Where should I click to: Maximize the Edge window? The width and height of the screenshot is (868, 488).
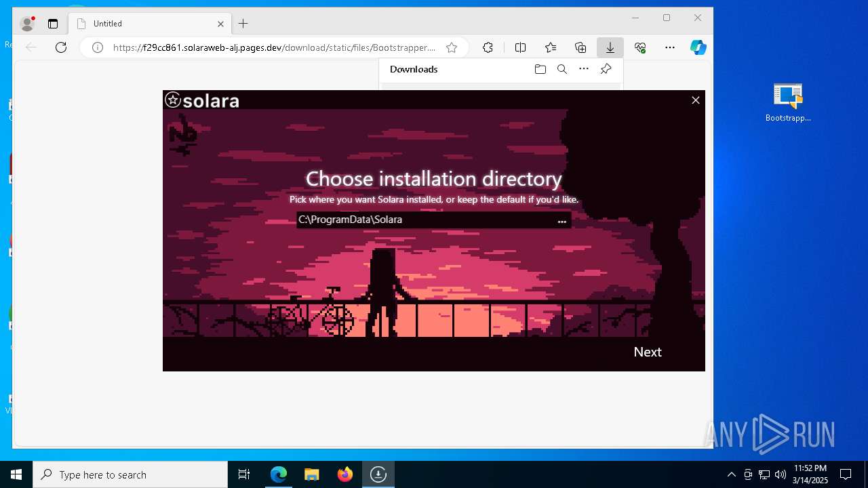(667, 18)
